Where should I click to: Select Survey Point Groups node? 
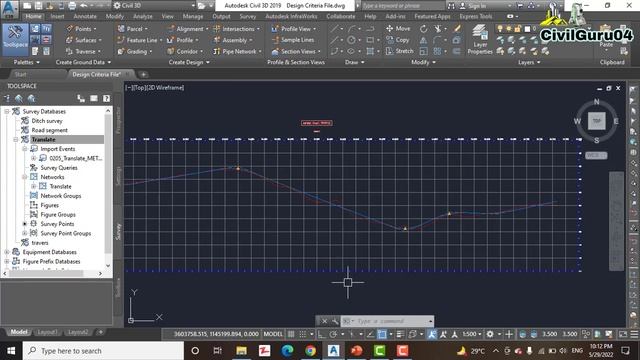click(65, 233)
